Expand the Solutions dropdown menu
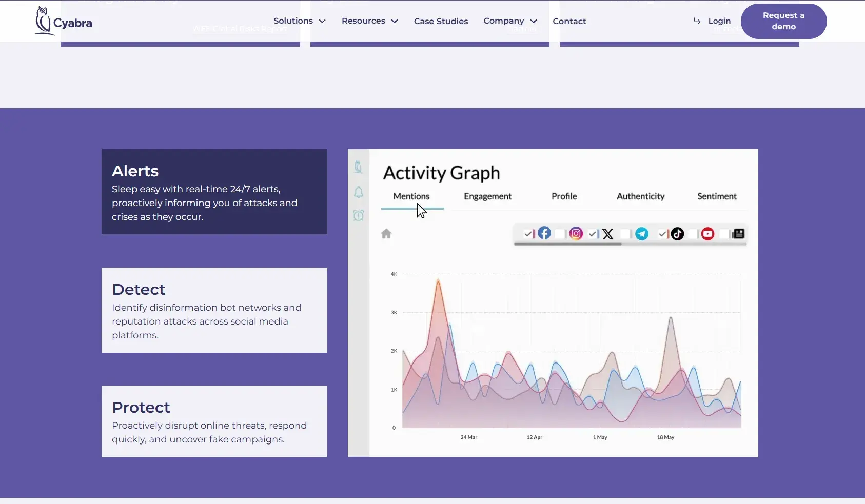 pos(299,21)
